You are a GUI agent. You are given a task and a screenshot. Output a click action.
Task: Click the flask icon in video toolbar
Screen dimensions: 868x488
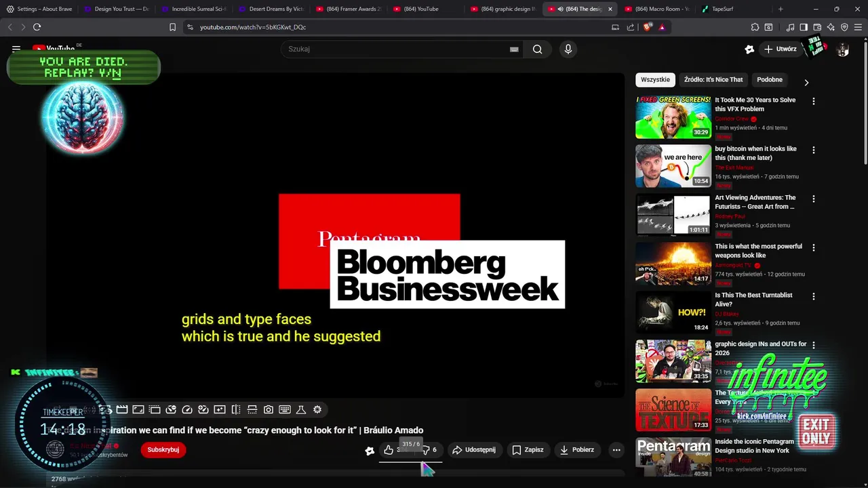(301, 409)
